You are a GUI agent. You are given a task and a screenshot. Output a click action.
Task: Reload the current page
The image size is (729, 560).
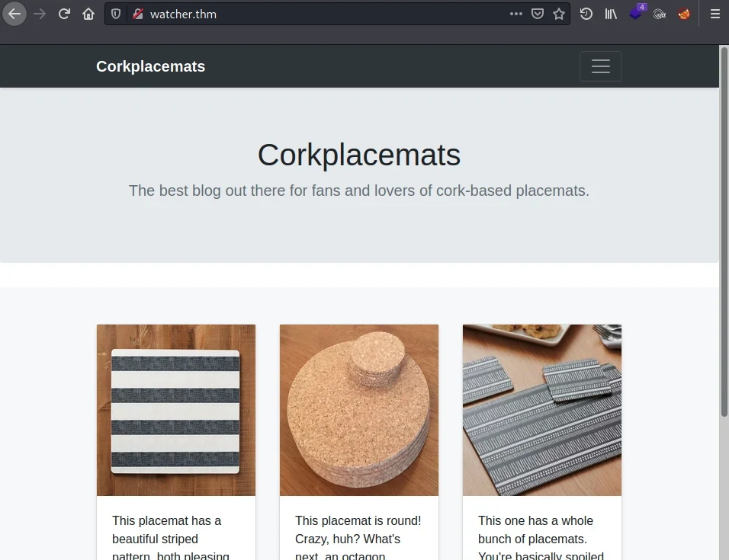coord(64,14)
